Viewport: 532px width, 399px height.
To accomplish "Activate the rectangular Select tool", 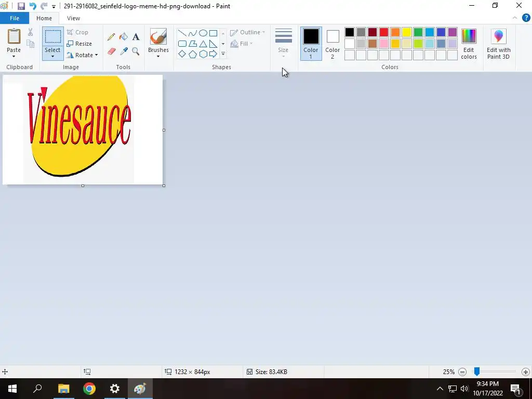I will click(x=53, y=37).
